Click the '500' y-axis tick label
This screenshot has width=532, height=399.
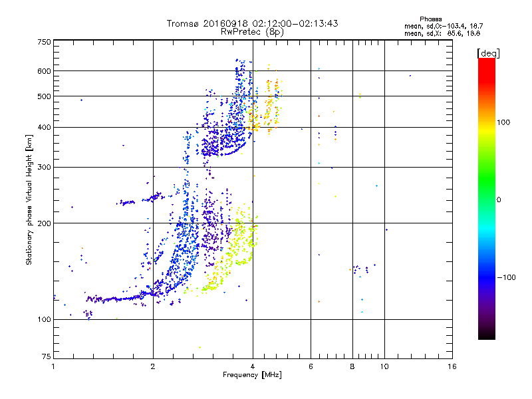pos(44,96)
